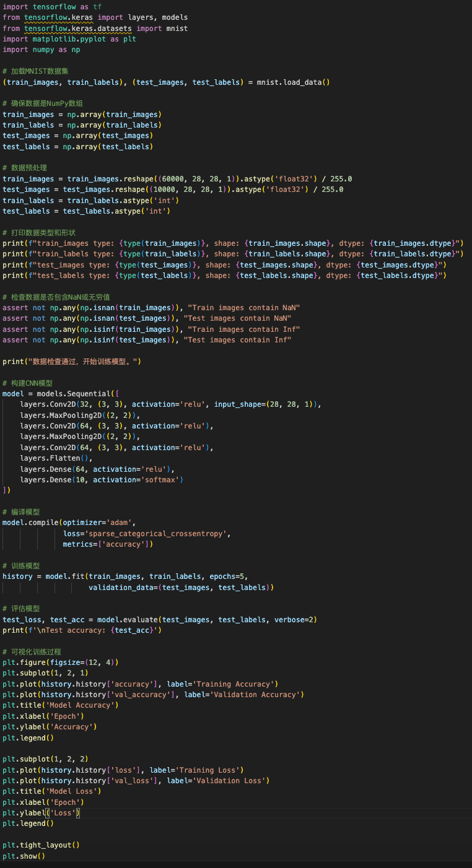Viewport: 472px width, 868px height.
Task: Click the comment '# 检查数据是否包含NaN或无穷值'
Action: pos(56,297)
